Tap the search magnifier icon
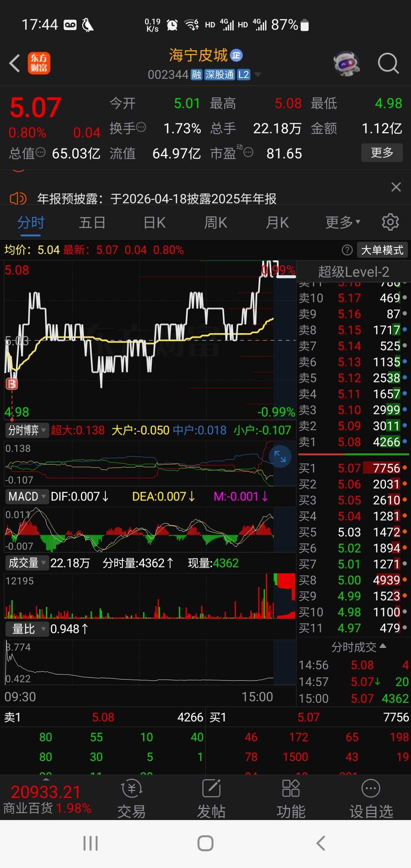This screenshot has height=868, width=411. (388, 63)
